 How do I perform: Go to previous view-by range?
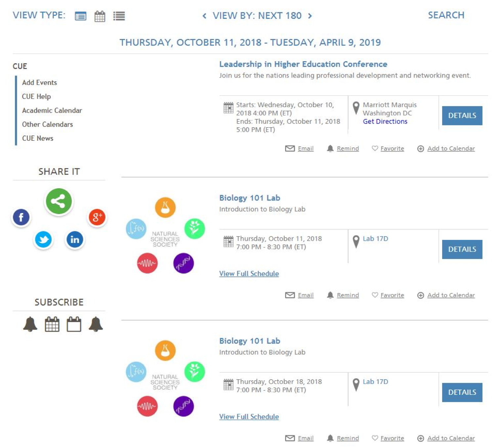pyautogui.click(x=204, y=16)
